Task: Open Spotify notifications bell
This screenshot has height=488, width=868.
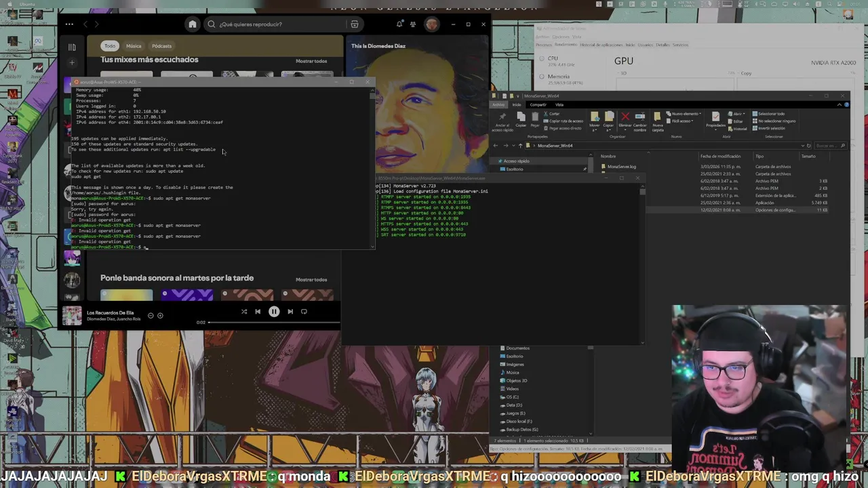Action: point(399,24)
